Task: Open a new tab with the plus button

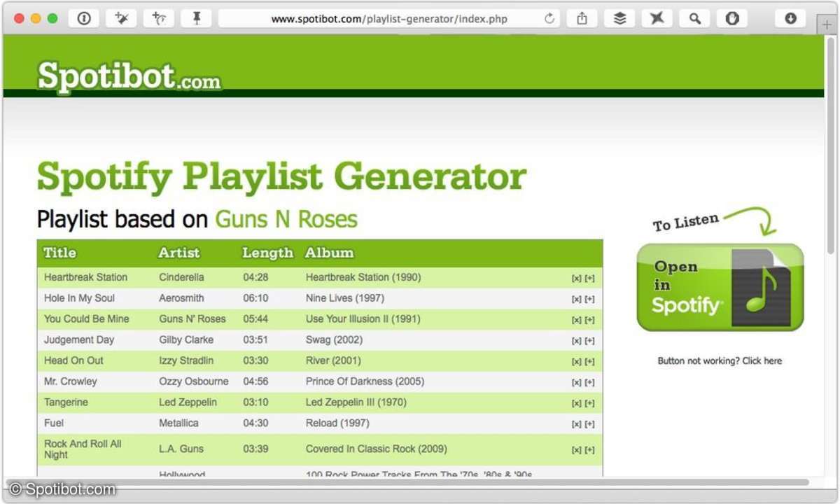Action: pyautogui.click(x=827, y=24)
